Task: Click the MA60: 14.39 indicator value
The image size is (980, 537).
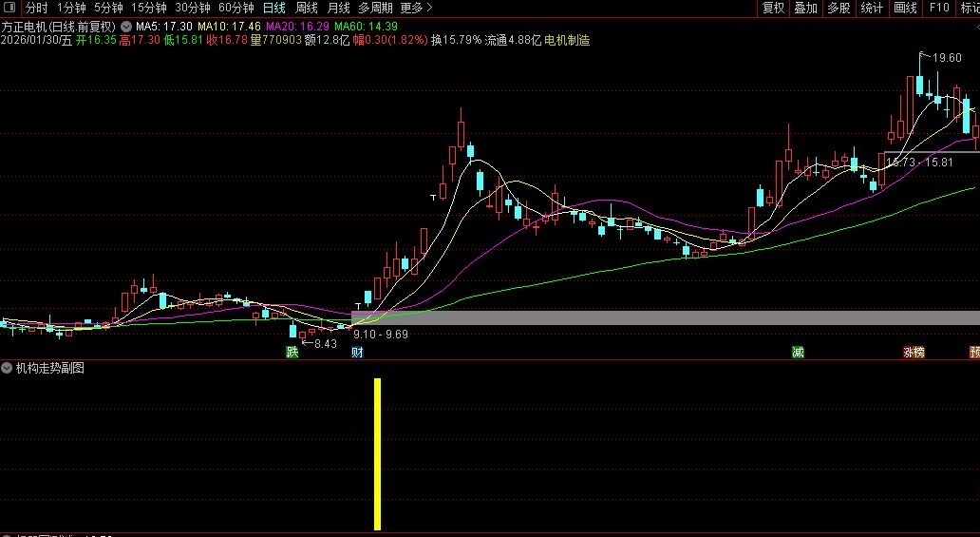Action: point(366,27)
